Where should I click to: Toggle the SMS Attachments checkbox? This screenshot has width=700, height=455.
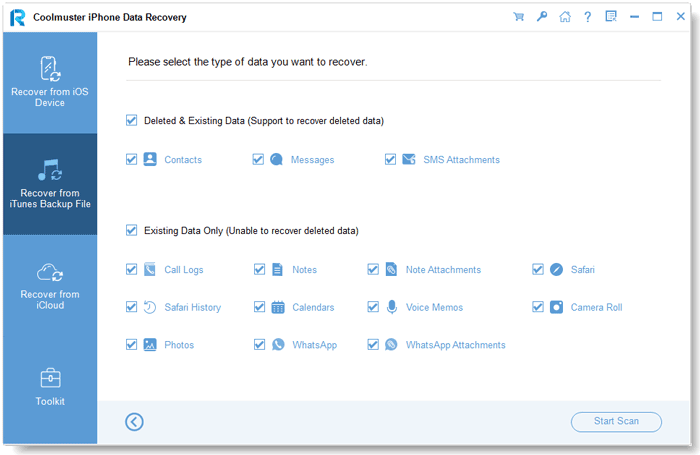[390, 159]
